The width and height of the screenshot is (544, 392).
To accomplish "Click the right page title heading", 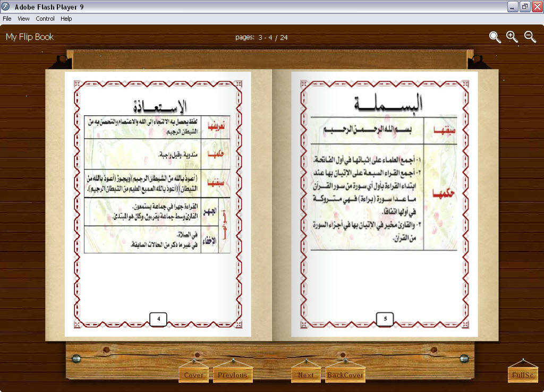I will coord(388,104).
